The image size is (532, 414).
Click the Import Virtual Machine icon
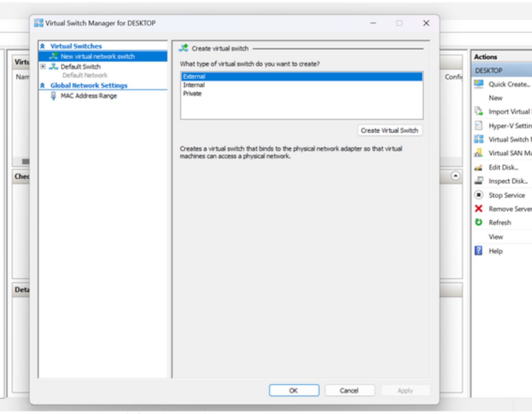(x=479, y=111)
